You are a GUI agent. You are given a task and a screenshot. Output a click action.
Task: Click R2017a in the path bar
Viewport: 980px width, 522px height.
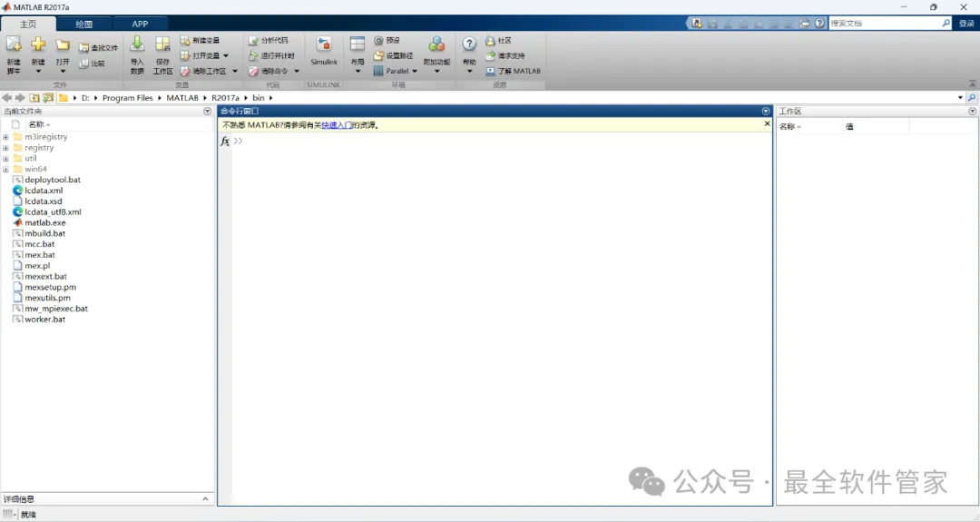pos(225,97)
